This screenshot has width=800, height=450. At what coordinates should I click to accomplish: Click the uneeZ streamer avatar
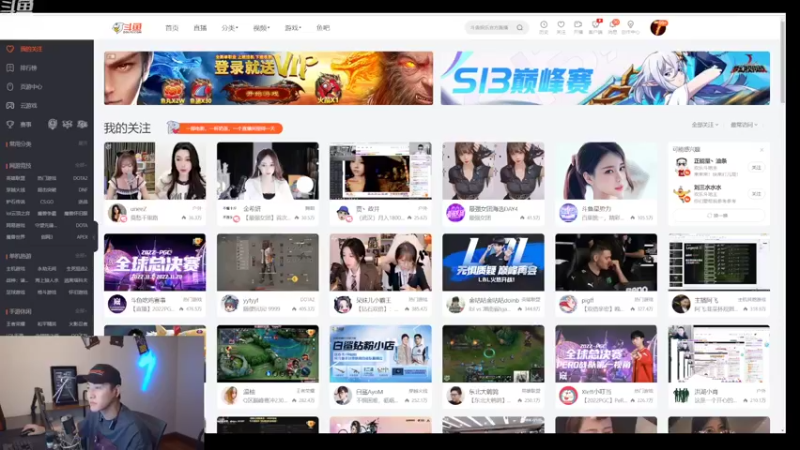tap(117, 213)
